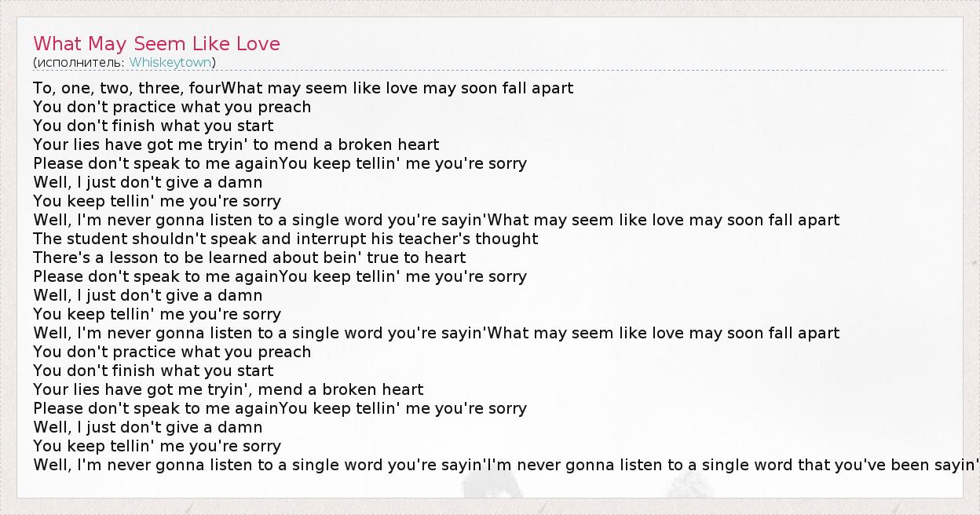Click the line 'Your lies have got me tryin' to mend'

[x=236, y=144]
